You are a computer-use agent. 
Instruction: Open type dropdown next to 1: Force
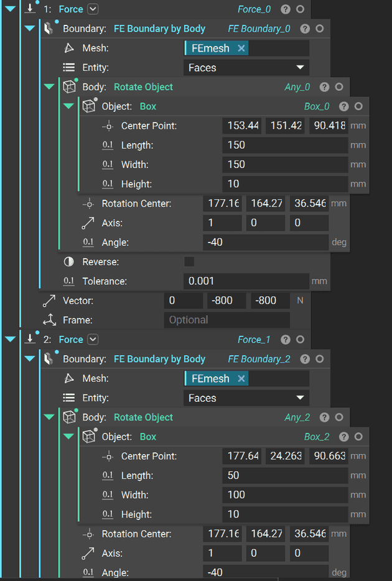pyautogui.click(x=93, y=9)
